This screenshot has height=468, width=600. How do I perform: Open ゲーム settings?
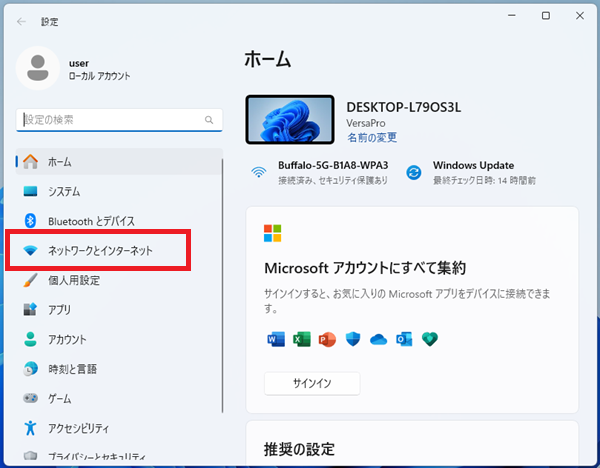pos(119,398)
